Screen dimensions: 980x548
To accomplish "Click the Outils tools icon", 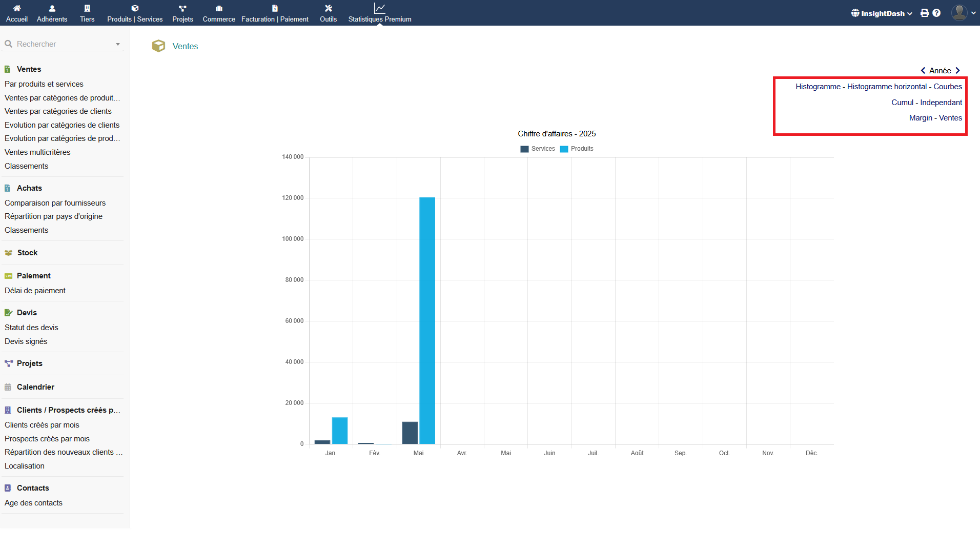I will (328, 8).
